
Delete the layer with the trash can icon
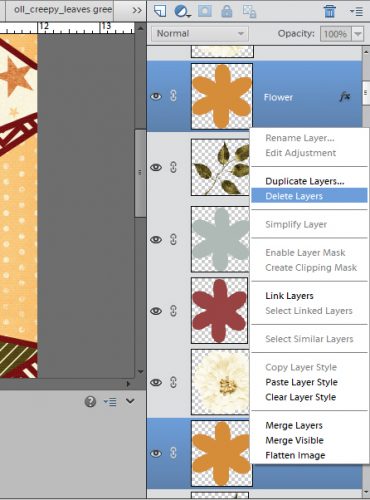click(x=329, y=11)
